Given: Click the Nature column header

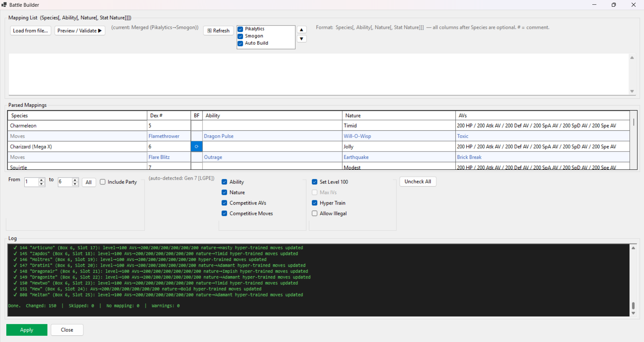Looking at the screenshot, I should [x=398, y=116].
